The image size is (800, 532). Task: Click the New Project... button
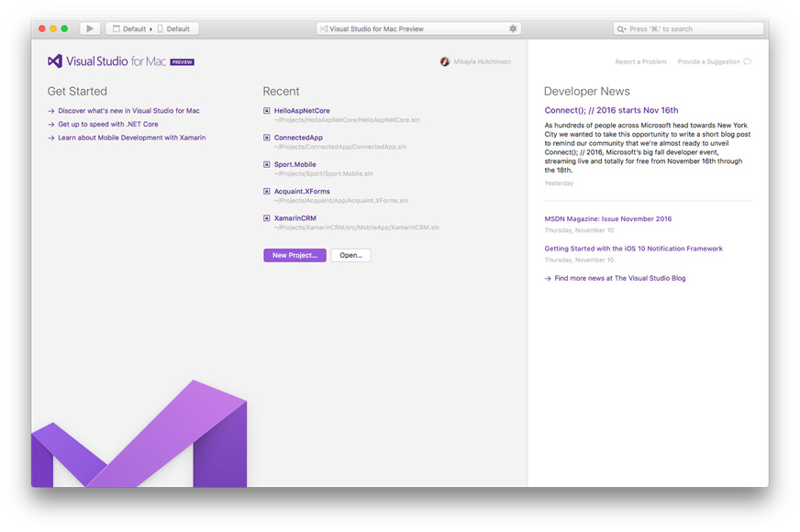(294, 255)
